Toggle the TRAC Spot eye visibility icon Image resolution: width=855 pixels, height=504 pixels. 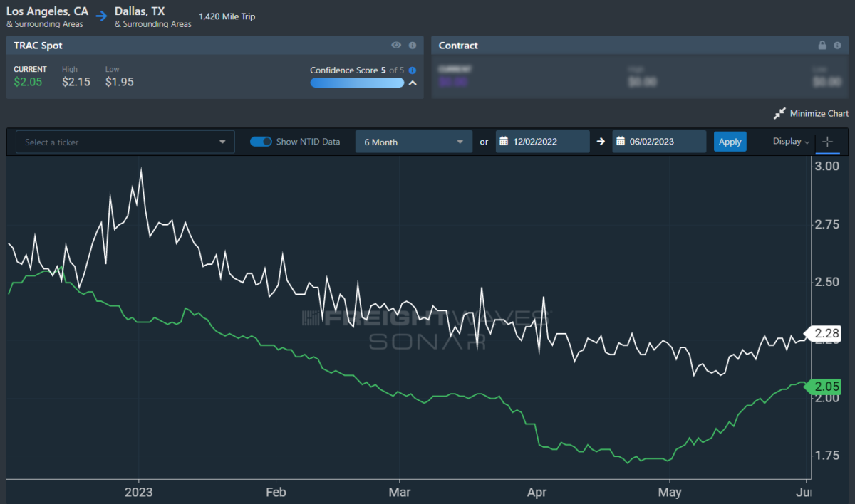[397, 46]
